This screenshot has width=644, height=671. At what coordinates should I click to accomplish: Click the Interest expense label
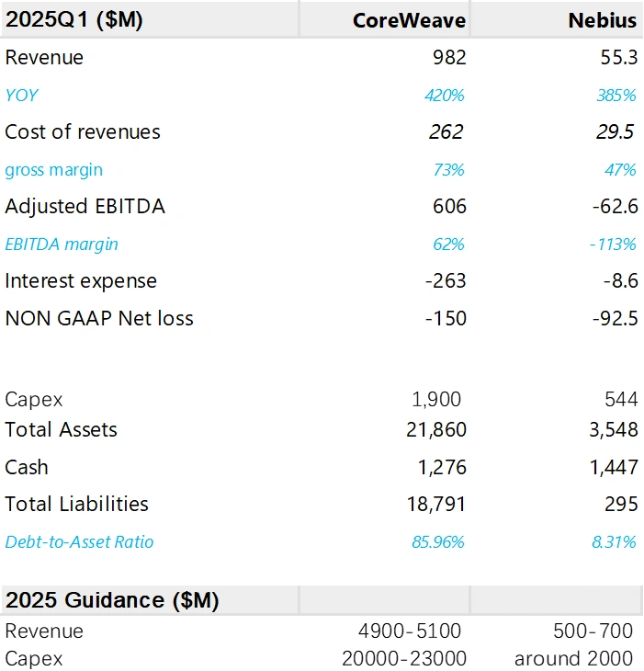click(x=81, y=281)
